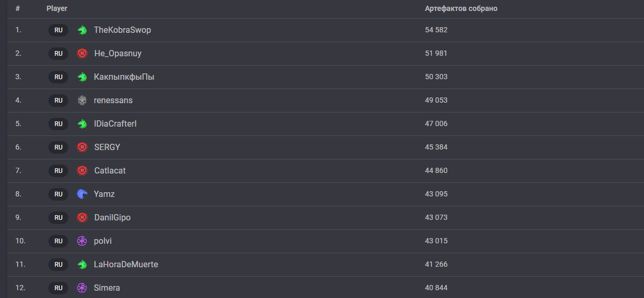Select the 43 015 score for polvi
Screen dimensions: 644x298
436,241
